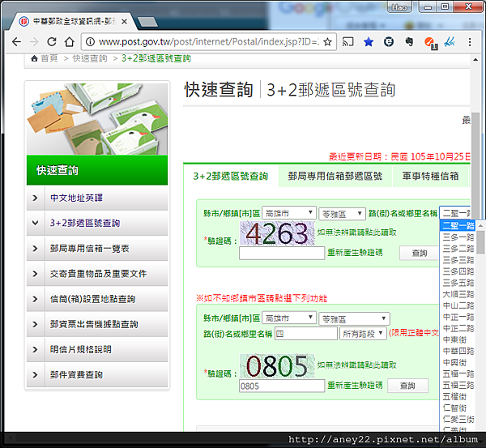Click 重新產生驗證碼 beside the empty captcha input
486x448 pixels.
[x=355, y=253]
